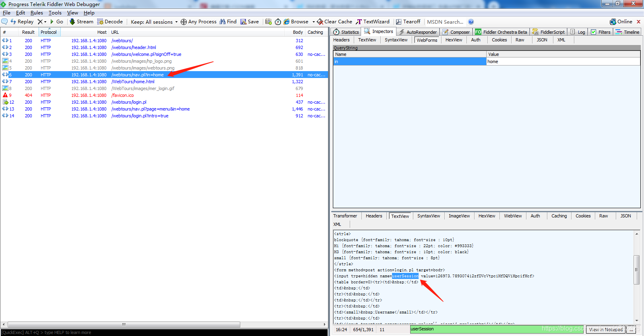
Task: Click the warning icon of session 9
Action: click(x=5, y=95)
